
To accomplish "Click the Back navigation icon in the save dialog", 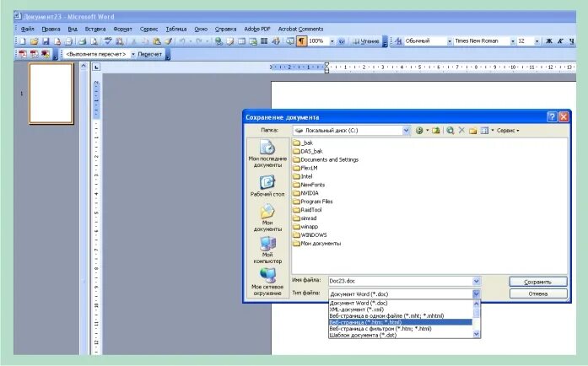I will point(419,131).
